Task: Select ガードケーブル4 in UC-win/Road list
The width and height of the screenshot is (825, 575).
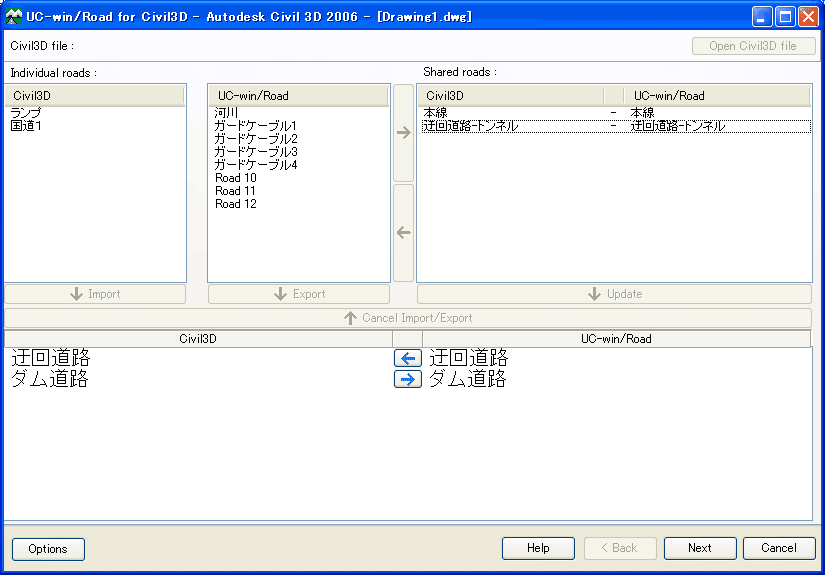Action: tap(256, 165)
